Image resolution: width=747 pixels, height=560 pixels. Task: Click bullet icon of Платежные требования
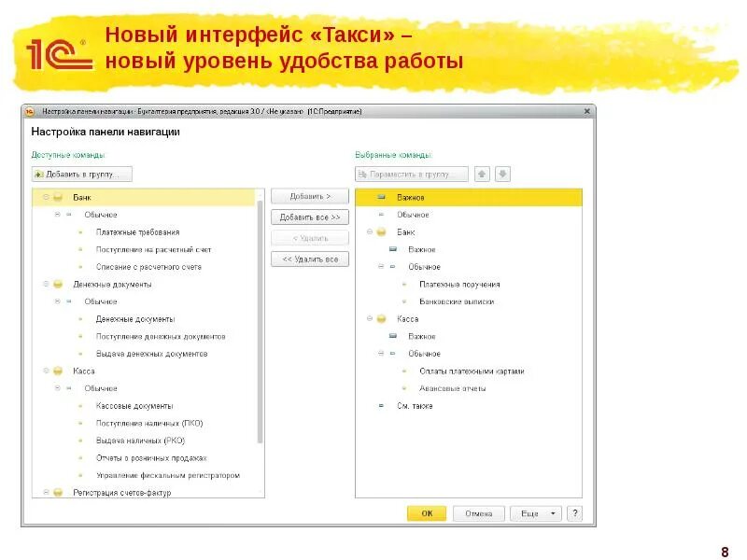[x=80, y=232]
